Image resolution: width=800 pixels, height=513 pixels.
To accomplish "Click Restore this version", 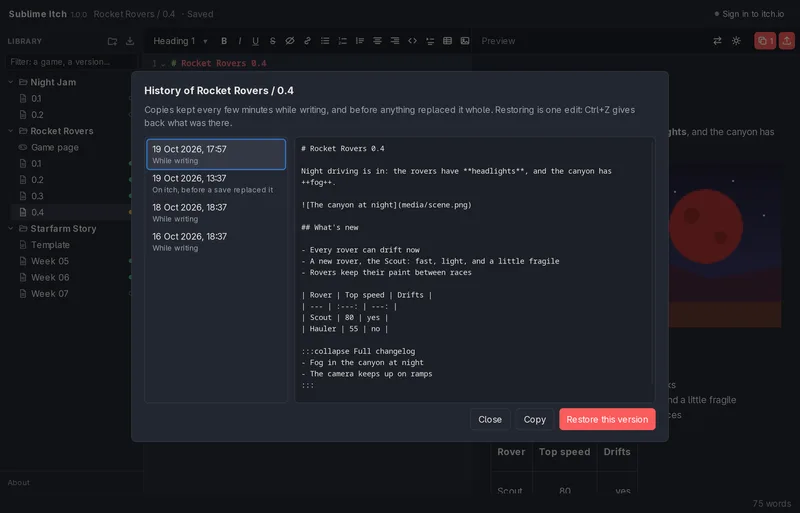I will tap(607, 419).
